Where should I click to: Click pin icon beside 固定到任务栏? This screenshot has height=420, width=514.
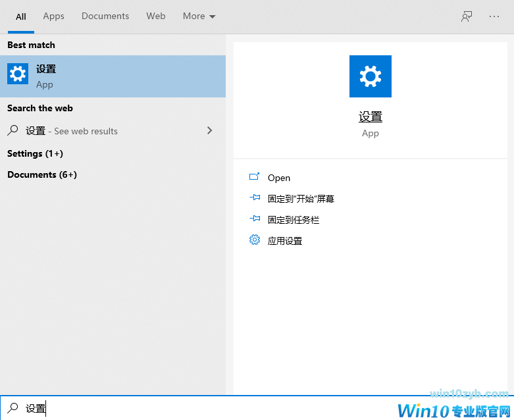click(255, 219)
